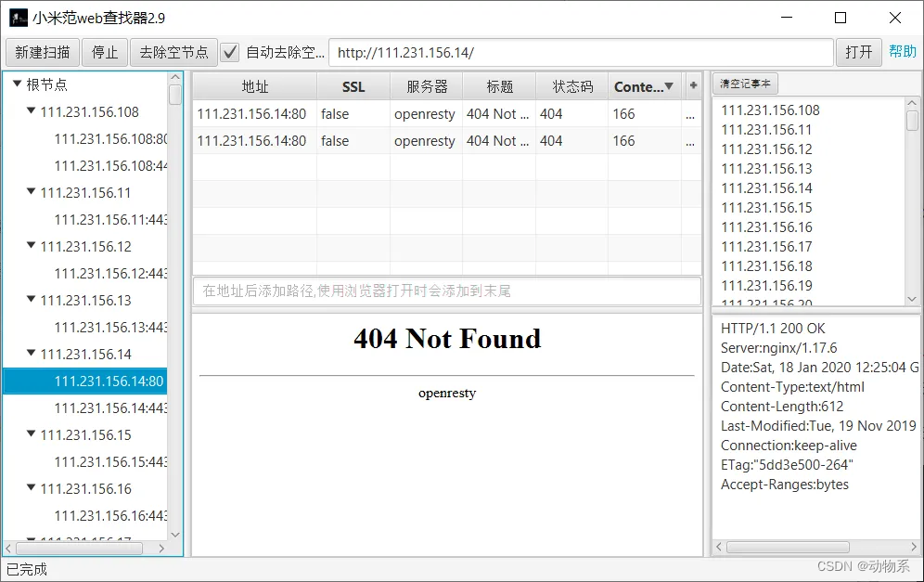Screen dimensions: 924x582
Task: Collapse the 根节点 root node
Action: [17, 84]
